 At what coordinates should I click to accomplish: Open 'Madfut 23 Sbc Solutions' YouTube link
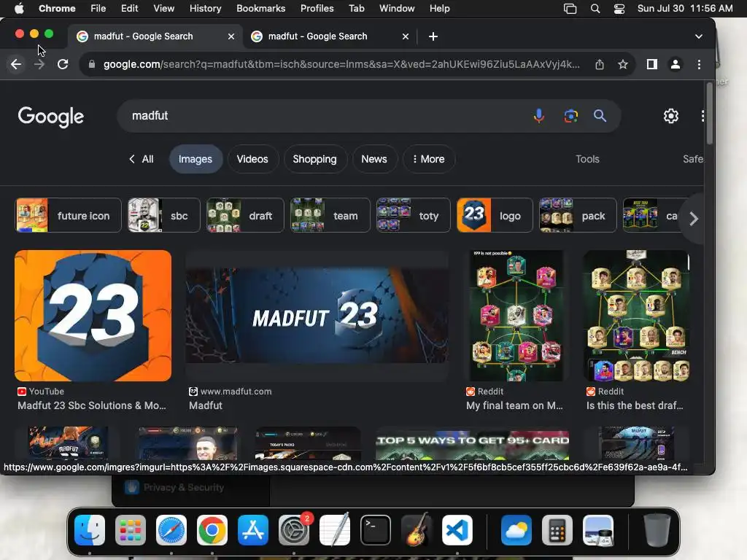coord(92,405)
